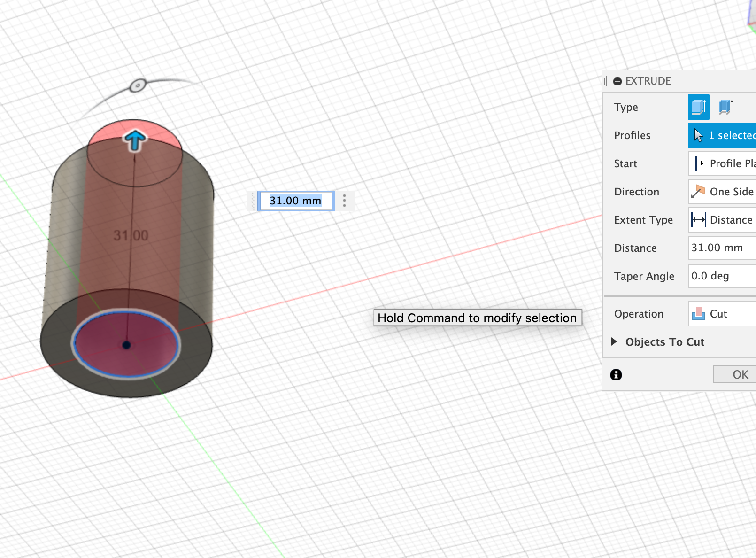756x558 pixels.
Task: Open the Operation Cut dropdown
Action: pyautogui.click(x=722, y=314)
